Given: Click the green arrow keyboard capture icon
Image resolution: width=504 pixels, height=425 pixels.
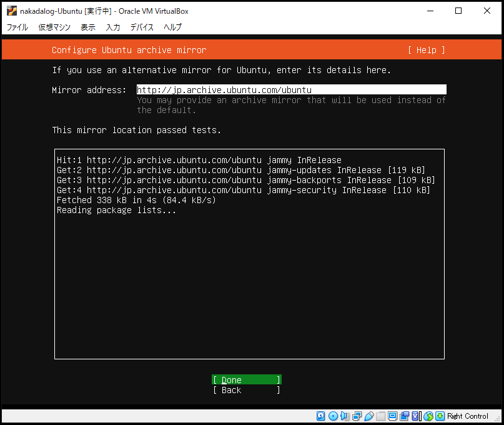Looking at the screenshot, I should pyautogui.click(x=440, y=416).
